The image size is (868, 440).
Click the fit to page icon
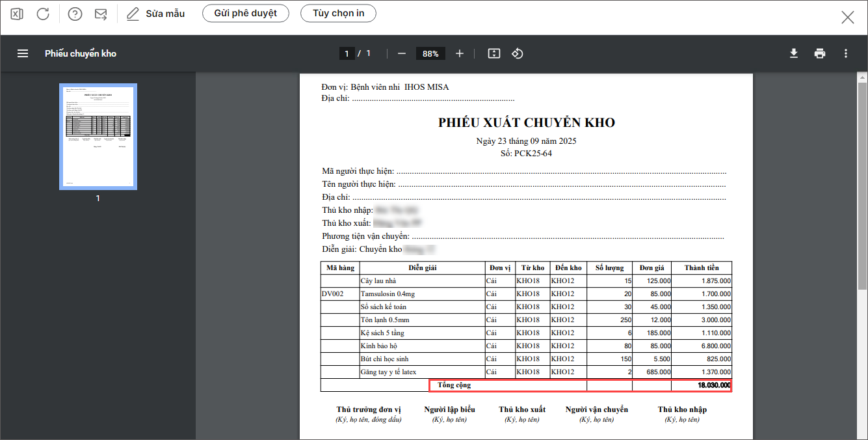pyautogui.click(x=494, y=53)
